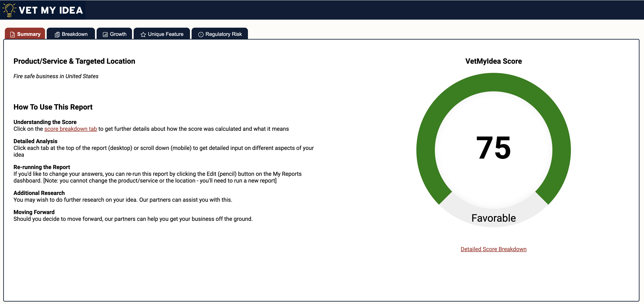Switch to the Breakdown tab
The height and width of the screenshot is (304, 644).
pos(75,34)
